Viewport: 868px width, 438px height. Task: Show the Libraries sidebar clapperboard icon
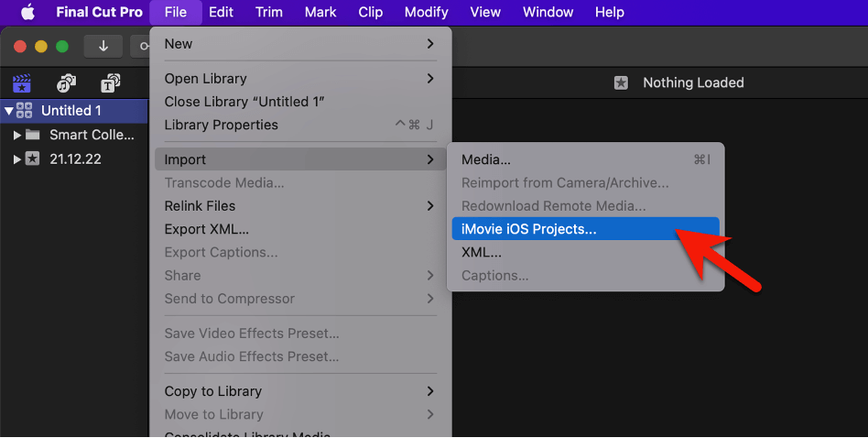22,83
